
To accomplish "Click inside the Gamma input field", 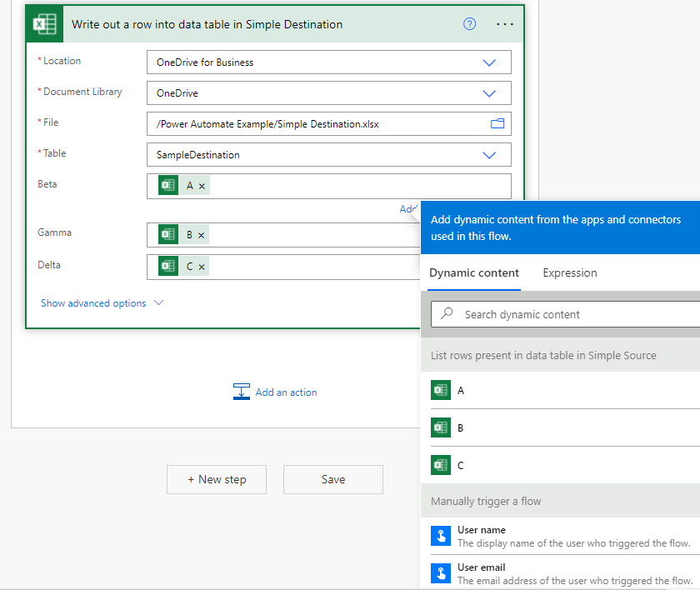I will (x=284, y=235).
